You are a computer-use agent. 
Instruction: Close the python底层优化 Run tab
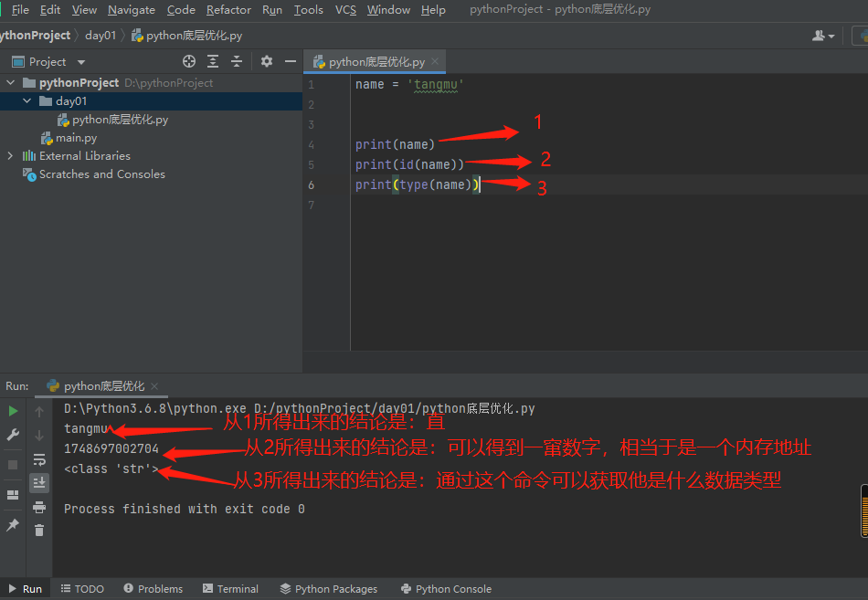[x=154, y=385]
